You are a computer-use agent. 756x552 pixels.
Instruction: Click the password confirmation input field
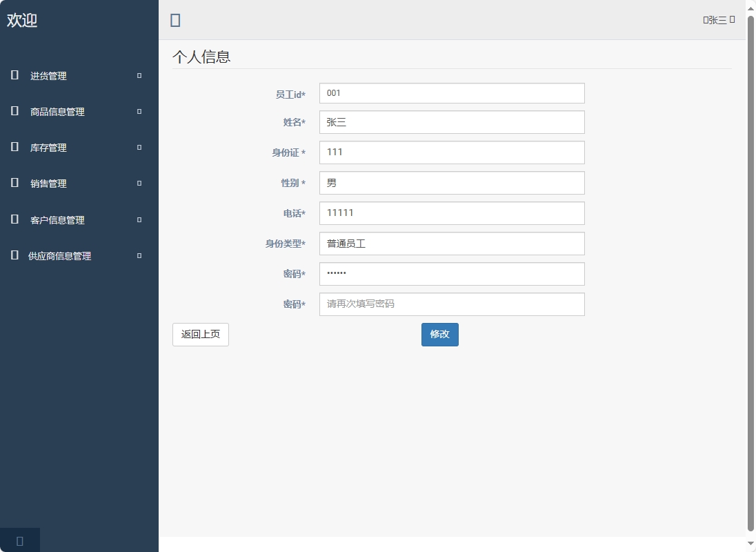[451, 304]
